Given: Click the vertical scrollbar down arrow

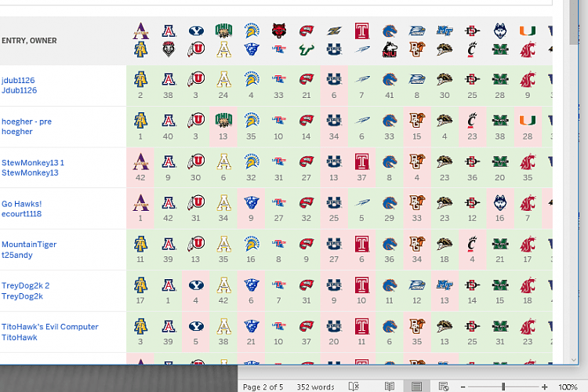Looking at the screenshot, I should point(574,360).
